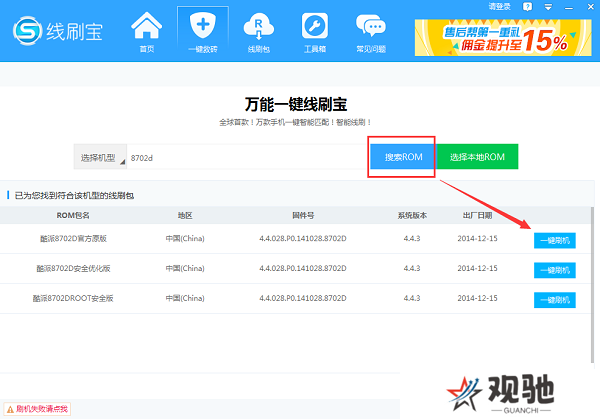Expand the 选择机型 model selector
This screenshot has width=600, height=419.
(x=100, y=157)
